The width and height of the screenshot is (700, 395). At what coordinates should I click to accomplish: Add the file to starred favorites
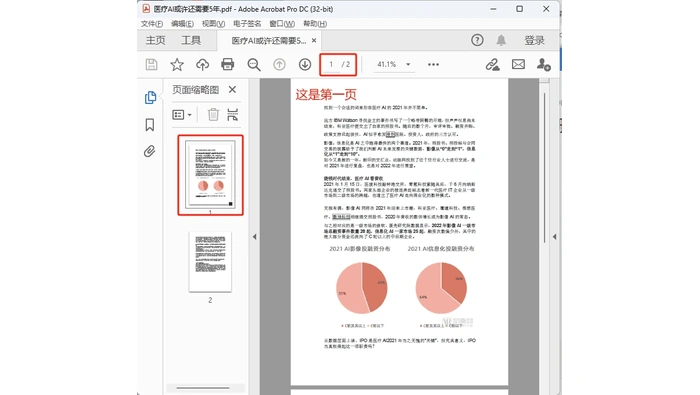tap(177, 65)
